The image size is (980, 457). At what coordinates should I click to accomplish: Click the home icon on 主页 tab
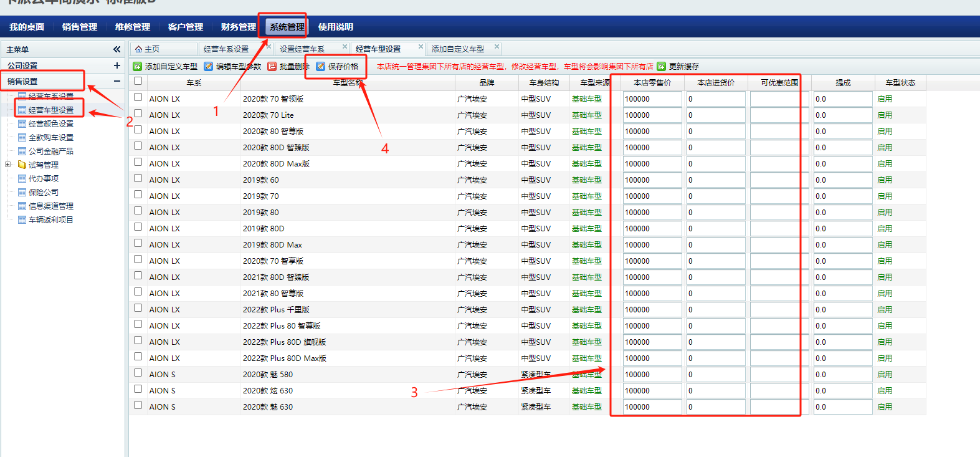[139, 49]
